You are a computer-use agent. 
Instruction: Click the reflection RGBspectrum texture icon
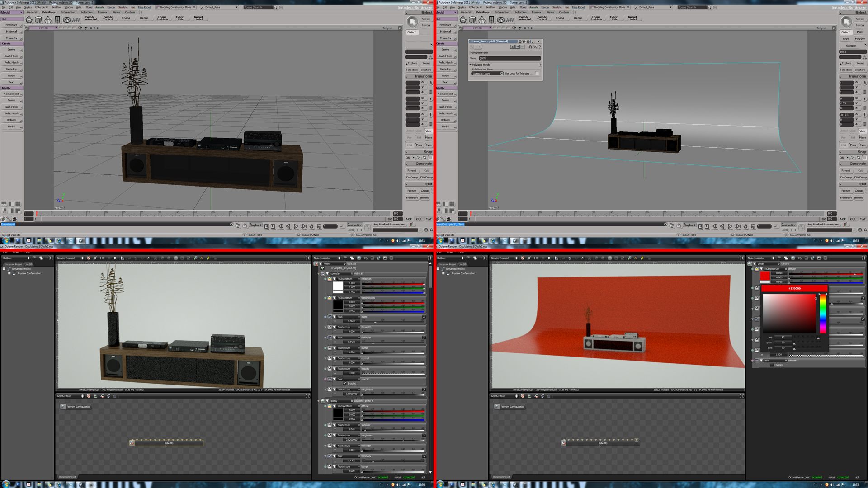[x=330, y=279]
